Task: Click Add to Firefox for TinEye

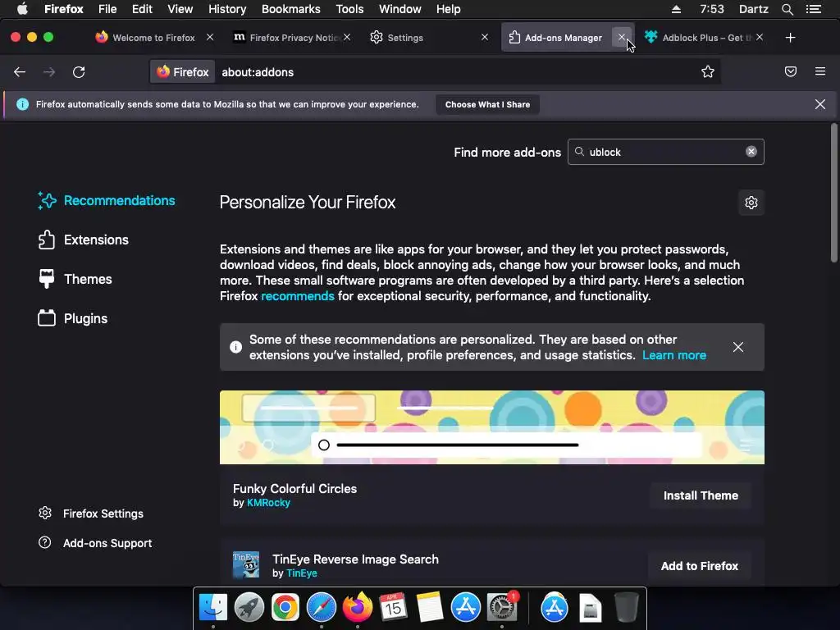Action: point(700,566)
